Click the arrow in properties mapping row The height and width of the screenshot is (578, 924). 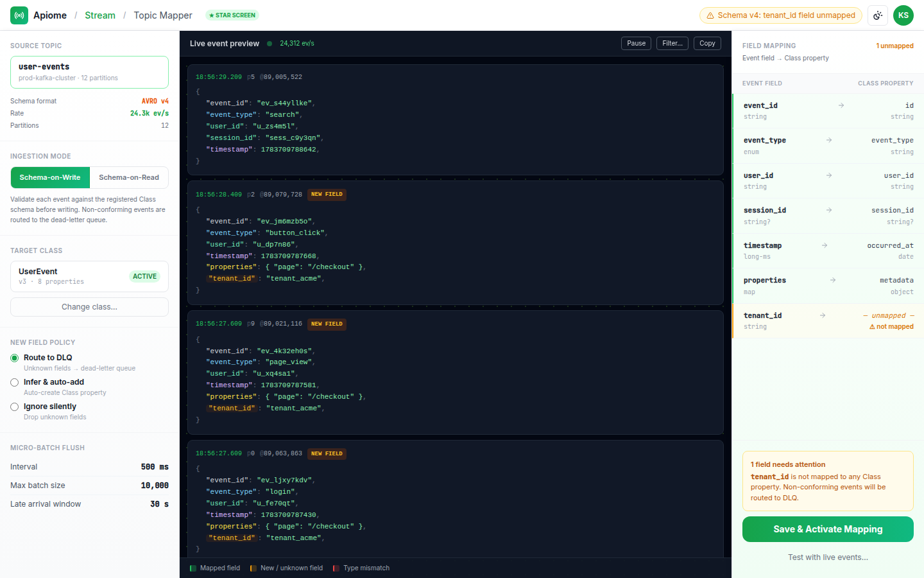click(833, 280)
